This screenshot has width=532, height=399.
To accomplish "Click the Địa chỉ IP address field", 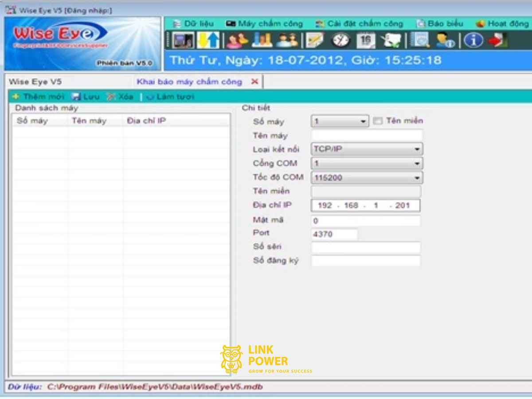I will coord(366,205).
